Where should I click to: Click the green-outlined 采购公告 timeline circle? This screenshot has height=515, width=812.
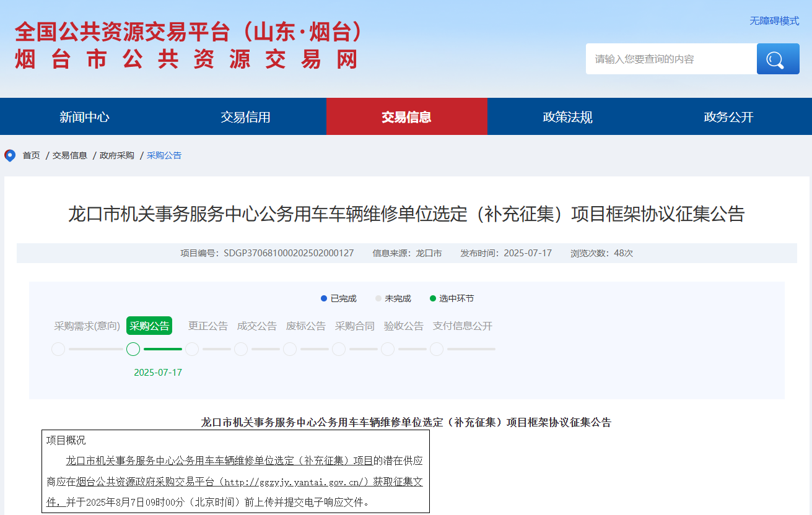[133, 349]
